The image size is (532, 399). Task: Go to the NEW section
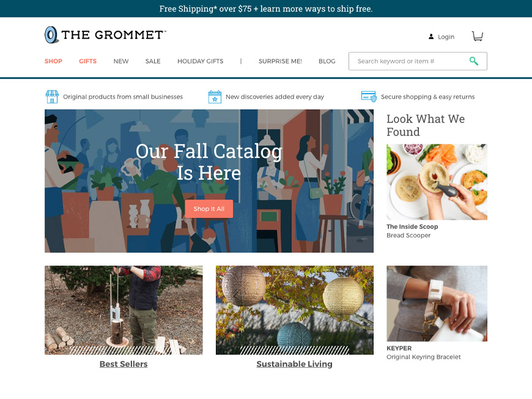click(x=121, y=61)
